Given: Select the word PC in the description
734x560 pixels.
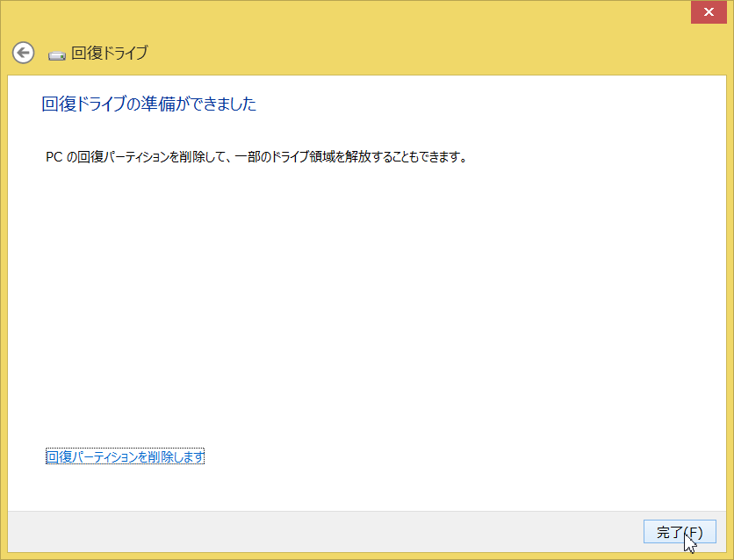Looking at the screenshot, I should pos(54,157).
